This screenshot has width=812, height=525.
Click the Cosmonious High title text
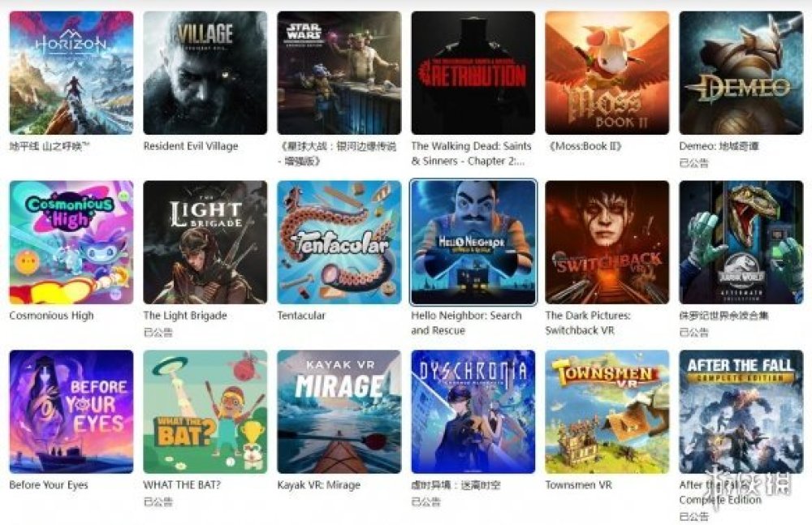(x=51, y=316)
